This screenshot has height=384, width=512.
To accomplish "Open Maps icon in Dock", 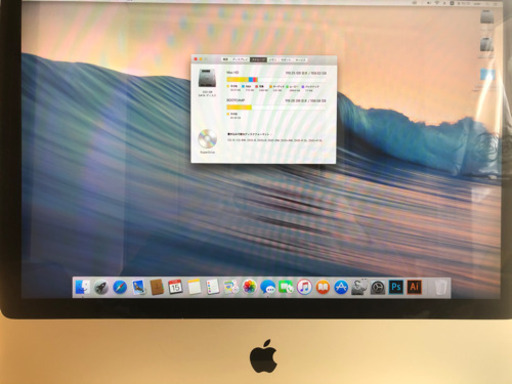I will pyautogui.click(x=231, y=287).
